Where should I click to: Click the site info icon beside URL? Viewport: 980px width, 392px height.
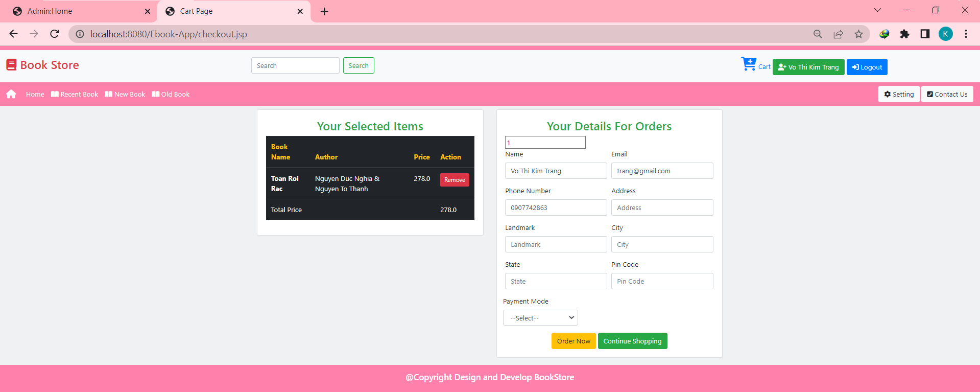[80, 34]
